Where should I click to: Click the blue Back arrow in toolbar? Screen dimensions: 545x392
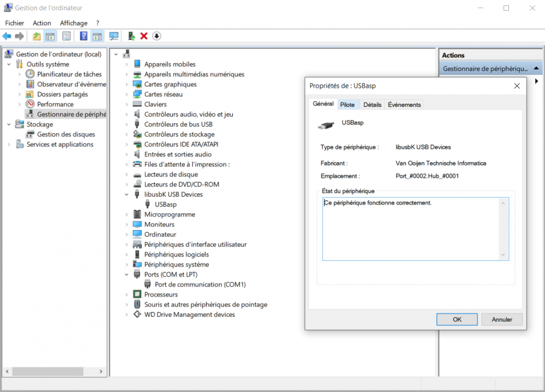click(x=7, y=36)
